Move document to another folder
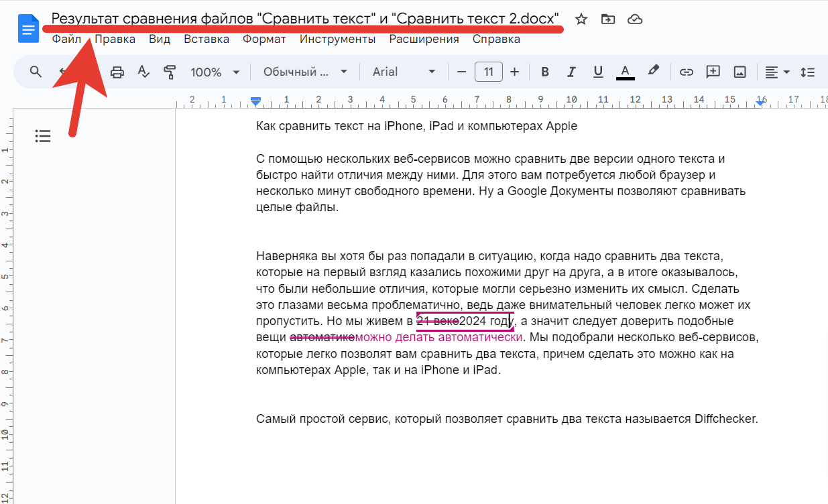828x504 pixels. [x=608, y=19]
